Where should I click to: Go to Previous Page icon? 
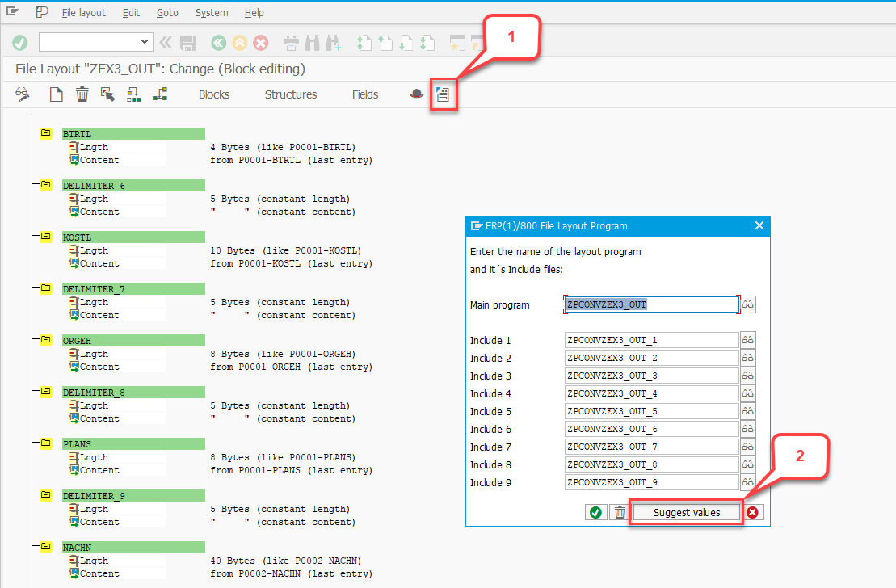(385, 43)
